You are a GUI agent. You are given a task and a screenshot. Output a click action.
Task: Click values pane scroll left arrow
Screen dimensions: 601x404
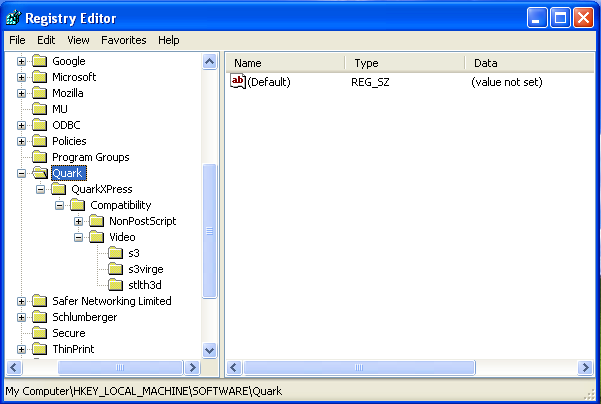(x=234, y=368)
